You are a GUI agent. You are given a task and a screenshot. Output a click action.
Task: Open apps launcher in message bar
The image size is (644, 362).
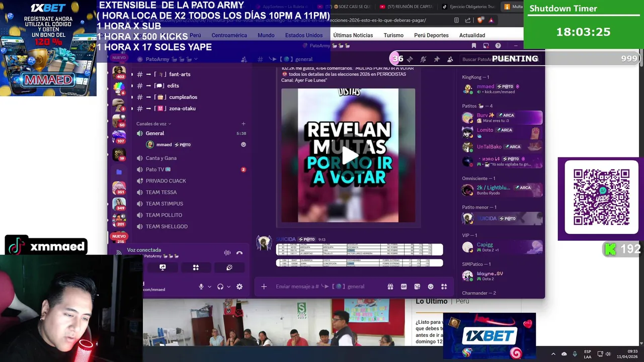pyautogui.click(x=444, y=287)
